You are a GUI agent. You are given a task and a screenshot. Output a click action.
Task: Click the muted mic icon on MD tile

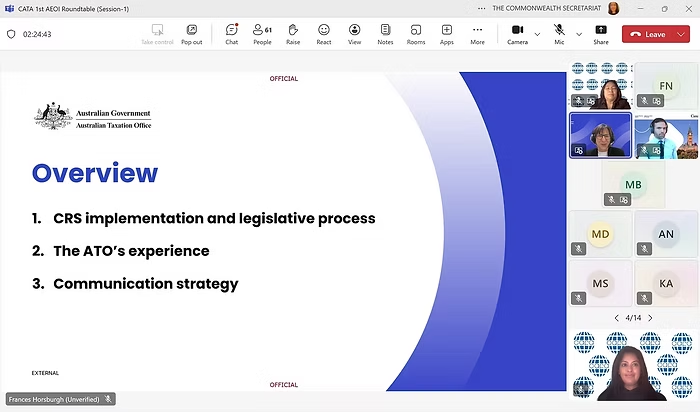[x=579, y=249]
